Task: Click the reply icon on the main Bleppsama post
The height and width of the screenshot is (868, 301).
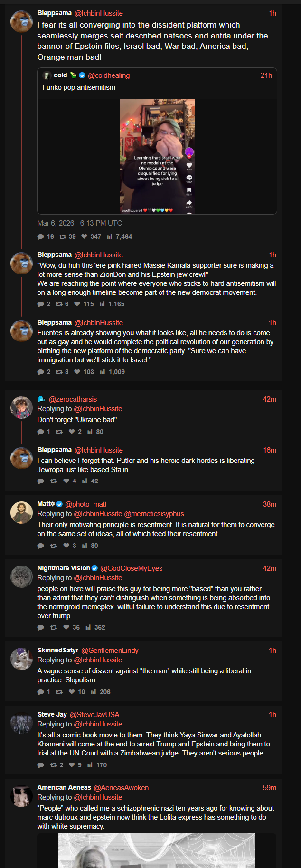Action: coord(41,236)
